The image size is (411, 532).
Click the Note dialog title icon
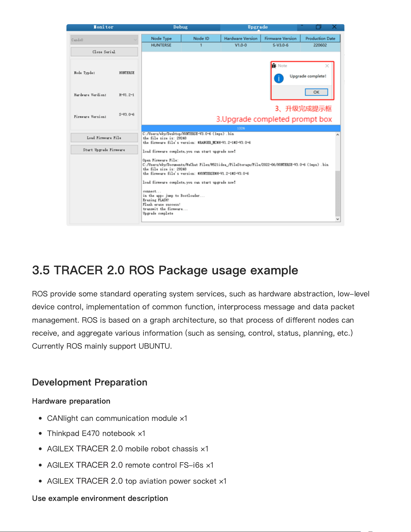pos(274,66)
